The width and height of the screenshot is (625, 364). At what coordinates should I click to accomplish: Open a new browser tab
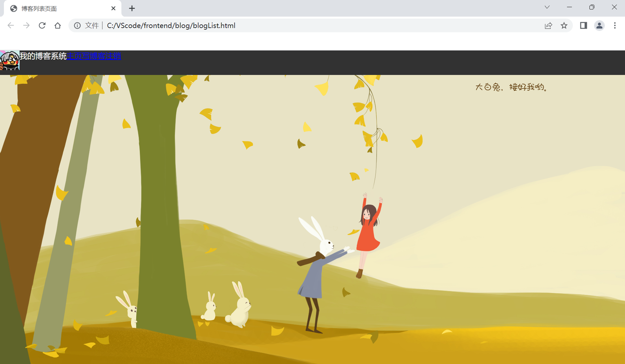click(x=132, y=8)
